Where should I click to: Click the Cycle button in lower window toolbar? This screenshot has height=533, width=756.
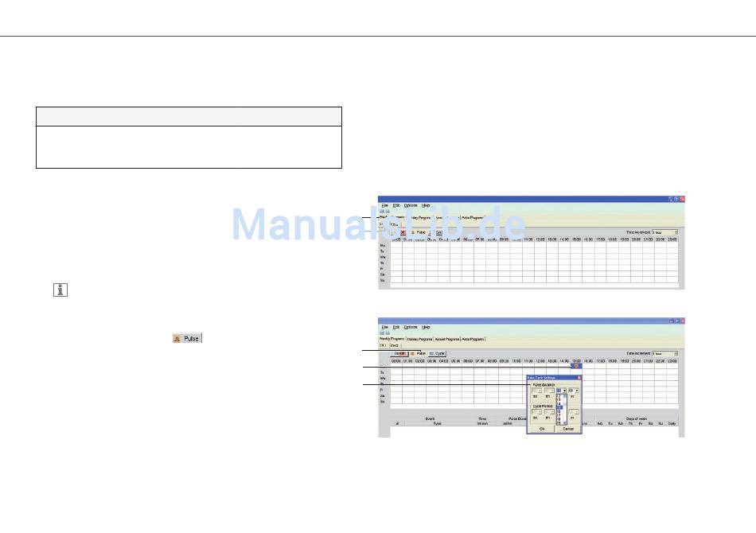437,354
